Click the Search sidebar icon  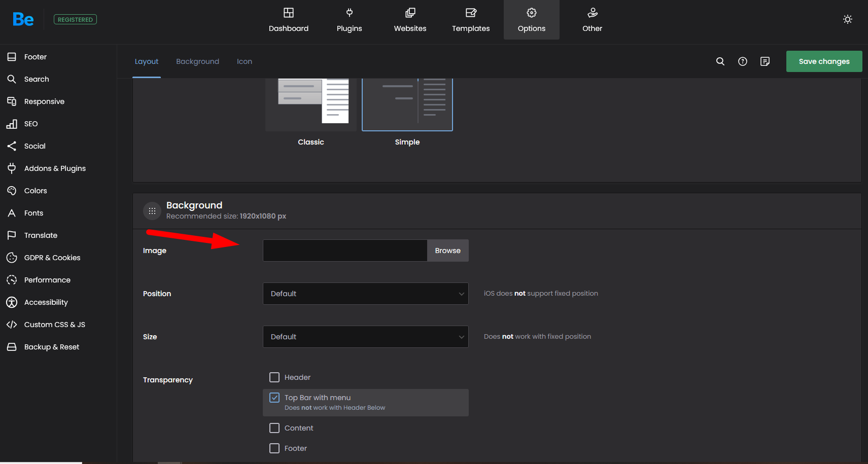[x=12, y=79]
